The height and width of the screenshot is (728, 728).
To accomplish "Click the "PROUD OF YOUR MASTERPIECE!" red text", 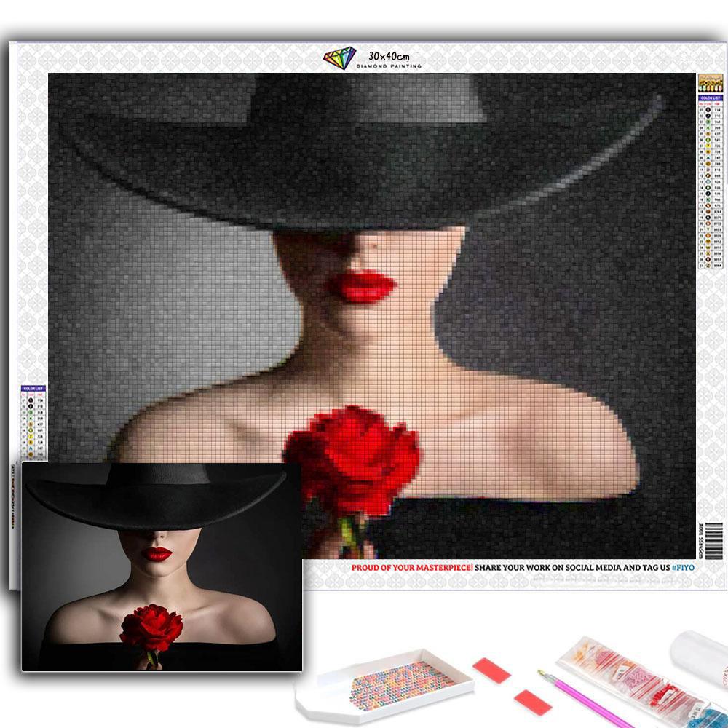I will [412, 567].
